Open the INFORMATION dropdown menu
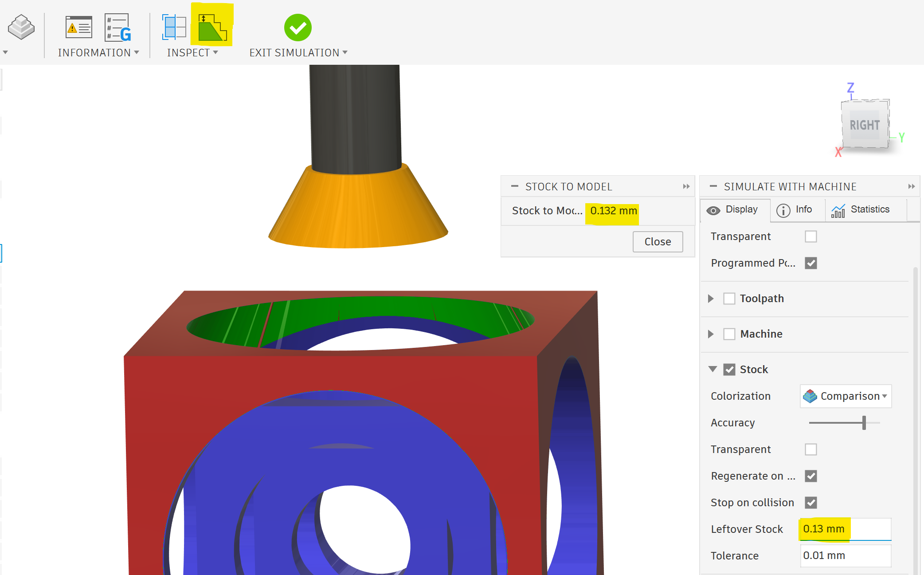 98,53
